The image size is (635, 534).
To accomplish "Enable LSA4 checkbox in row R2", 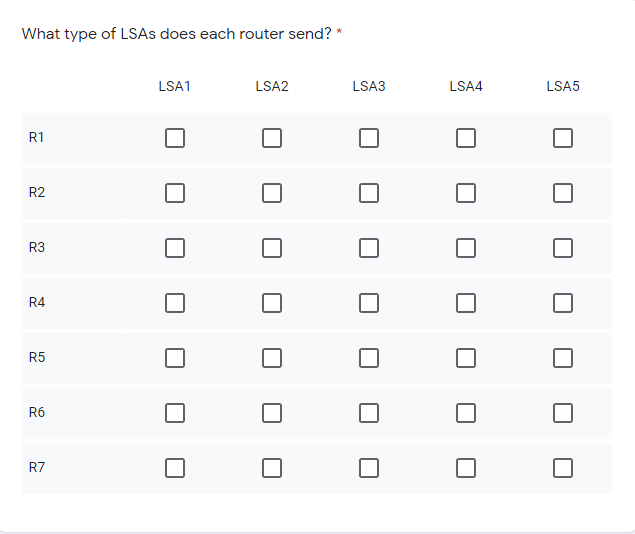I will tap(466, 193).
